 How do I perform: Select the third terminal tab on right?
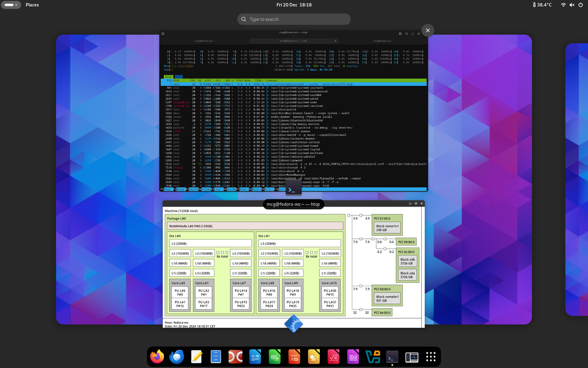[x=383, y=41]
